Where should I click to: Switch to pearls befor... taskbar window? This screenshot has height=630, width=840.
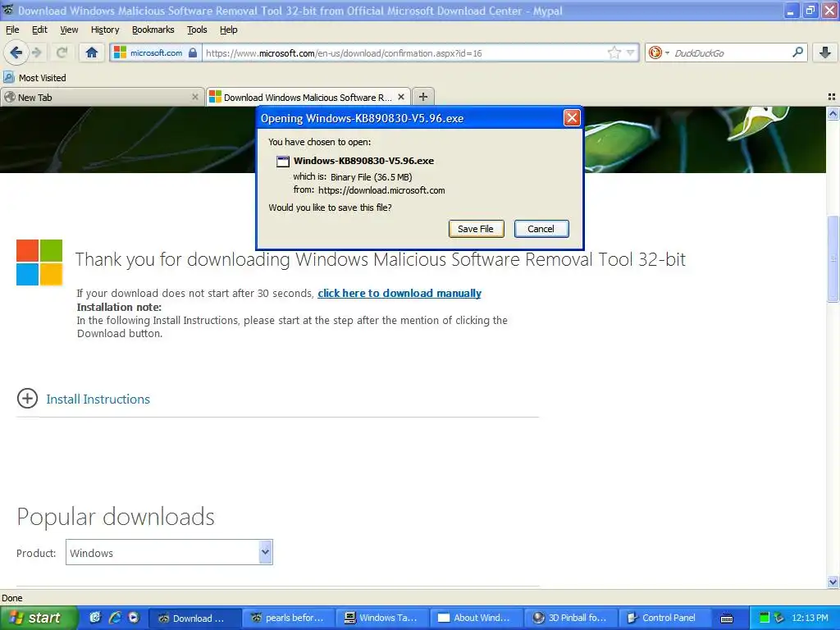pyautogui.click(x=288, y=619)
